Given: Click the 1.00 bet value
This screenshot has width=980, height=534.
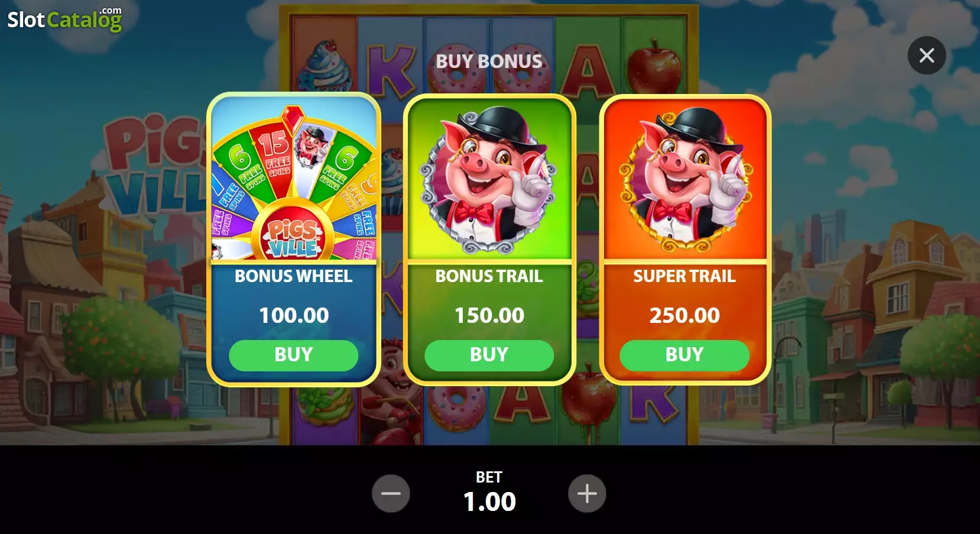Looking at the screenshot, I should point(489,501).
